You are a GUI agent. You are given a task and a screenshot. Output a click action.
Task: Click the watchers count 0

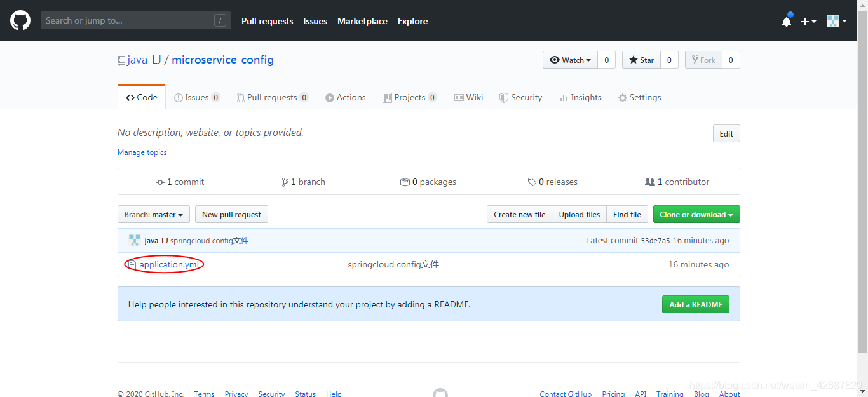(606, 60)
